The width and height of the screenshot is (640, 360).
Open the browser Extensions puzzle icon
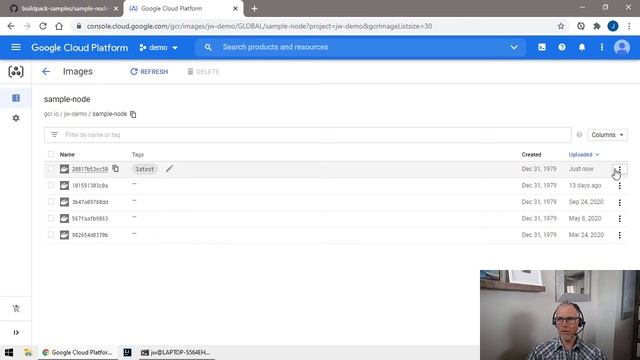597,26
